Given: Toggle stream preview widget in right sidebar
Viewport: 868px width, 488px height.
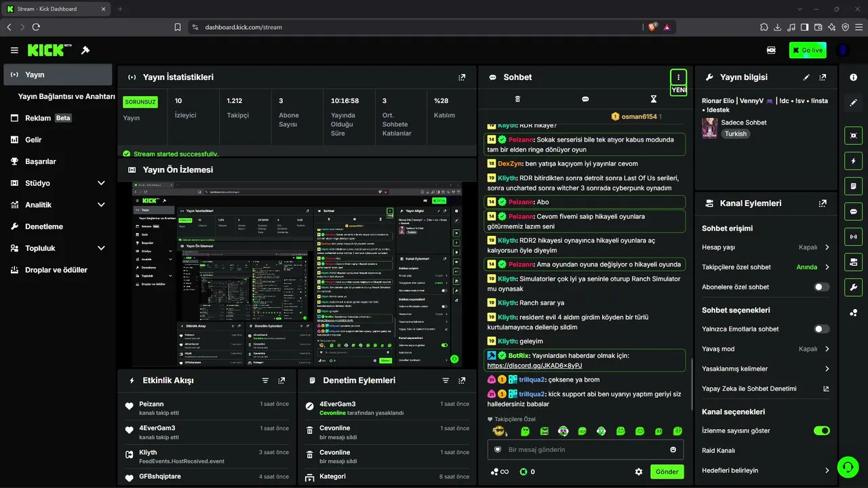Looking at the screenshot, I should tap(853, 136).
